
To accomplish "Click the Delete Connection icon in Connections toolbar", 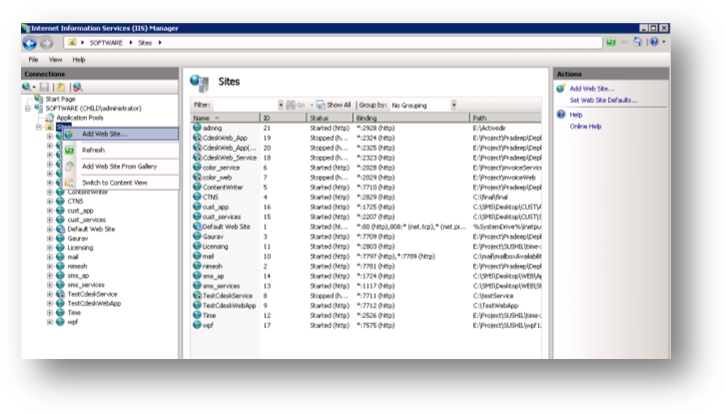I will tap(77, 87).
